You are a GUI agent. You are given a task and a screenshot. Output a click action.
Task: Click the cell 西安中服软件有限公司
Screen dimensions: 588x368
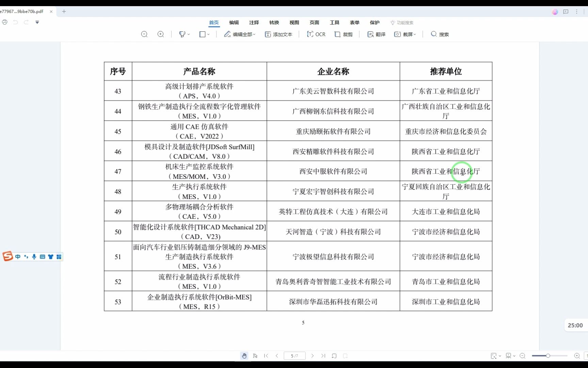pos(333,171)
